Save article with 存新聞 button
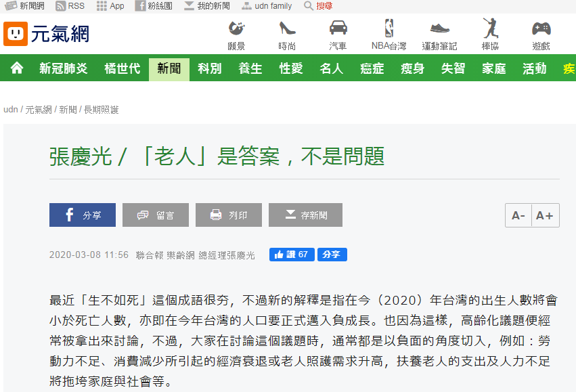 tap(305, 215)
